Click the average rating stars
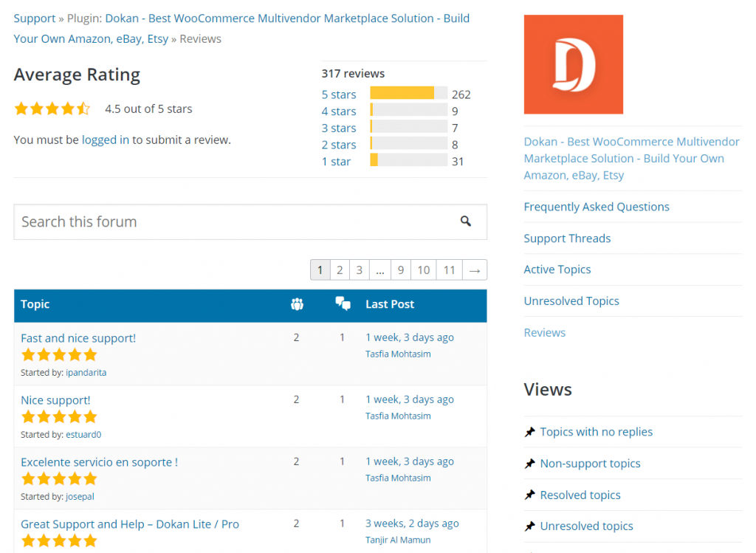This screenshot has width=756, height=553. [52, 109]
